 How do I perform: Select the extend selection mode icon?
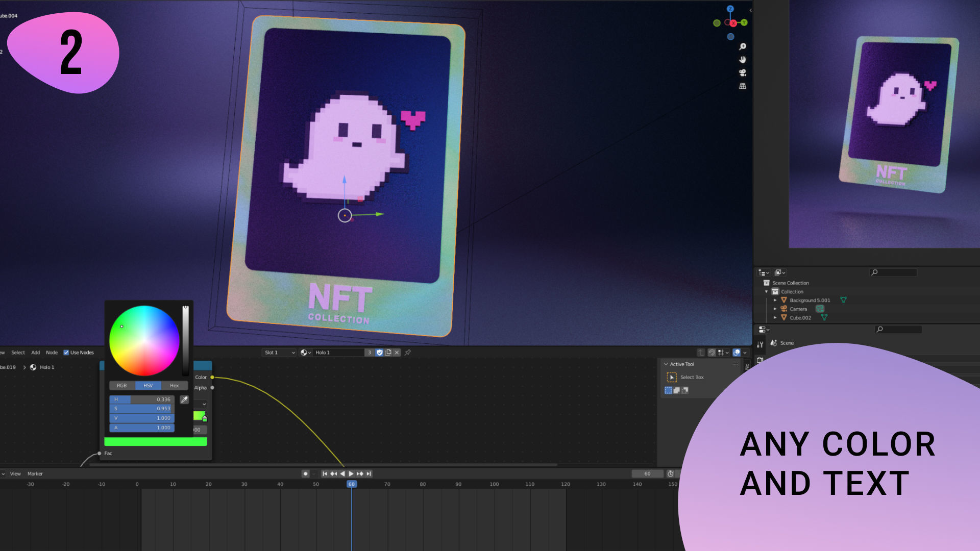coord(676,390)
